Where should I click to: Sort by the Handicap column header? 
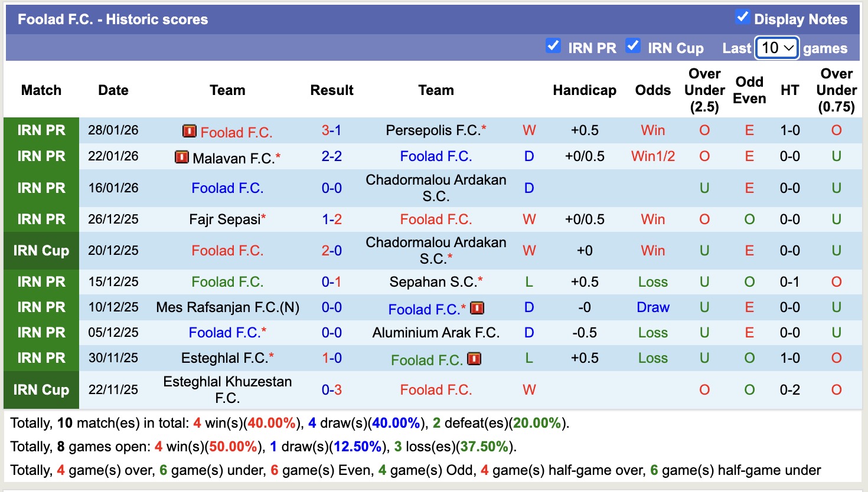coord(585,90)
